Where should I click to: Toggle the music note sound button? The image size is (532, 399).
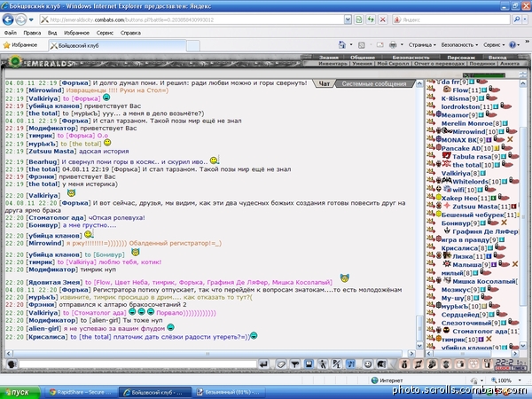point(350,364)
